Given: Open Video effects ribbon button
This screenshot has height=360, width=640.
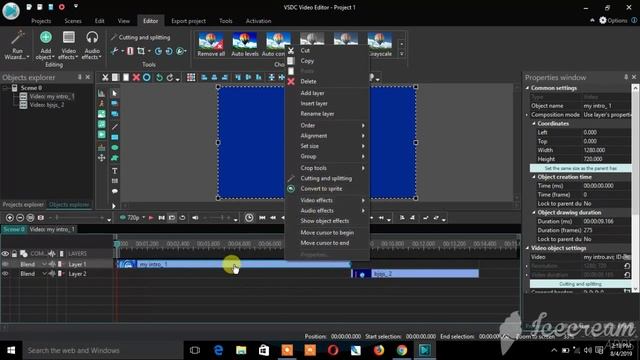Looking at the screenshot, I should click(x=69, y=45).
